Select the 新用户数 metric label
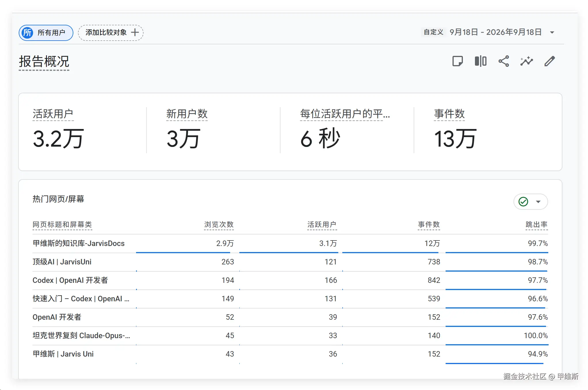 (187, 114)
